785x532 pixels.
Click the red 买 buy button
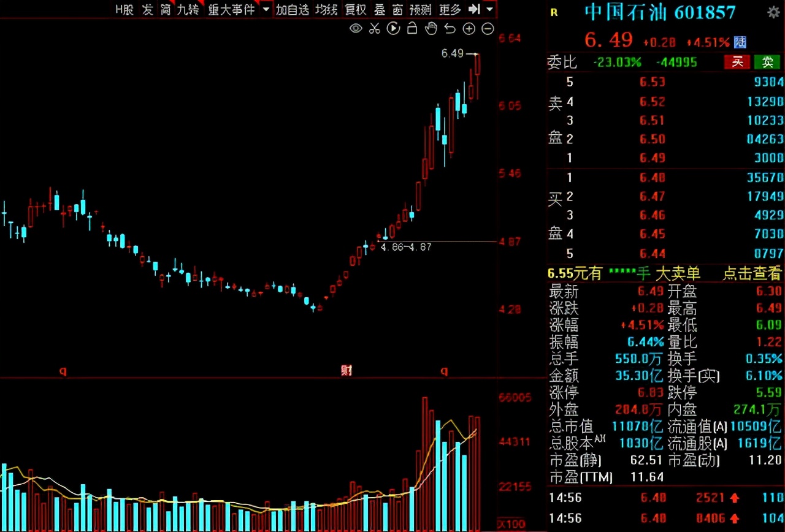737,62
